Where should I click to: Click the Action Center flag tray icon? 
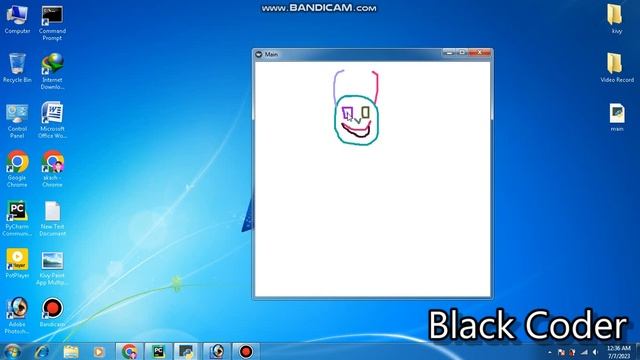(561, 352)
